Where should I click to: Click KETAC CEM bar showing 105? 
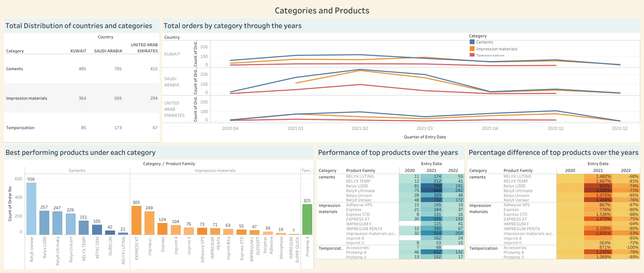coord(97,229)
